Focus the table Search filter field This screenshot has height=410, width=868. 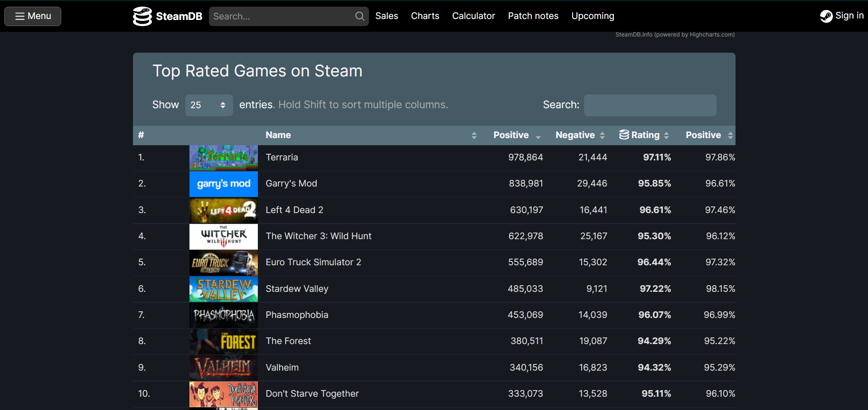point(650,105)
